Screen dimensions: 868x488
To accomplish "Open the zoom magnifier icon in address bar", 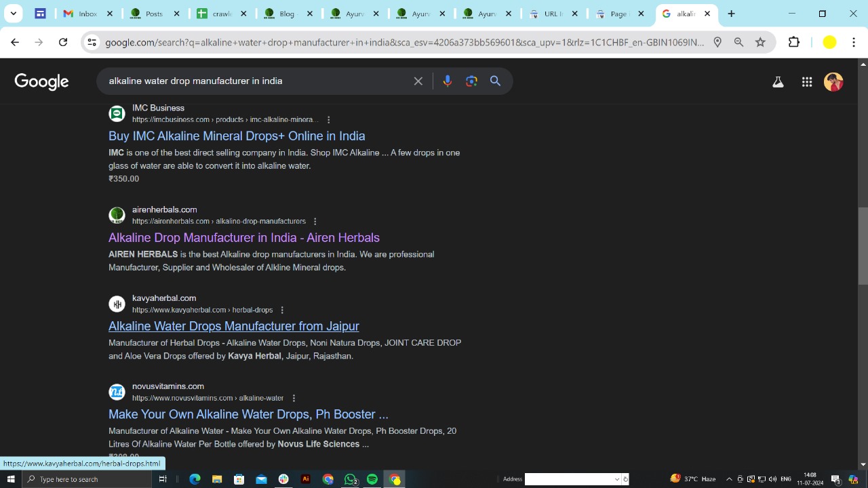I will click(738, 42).
